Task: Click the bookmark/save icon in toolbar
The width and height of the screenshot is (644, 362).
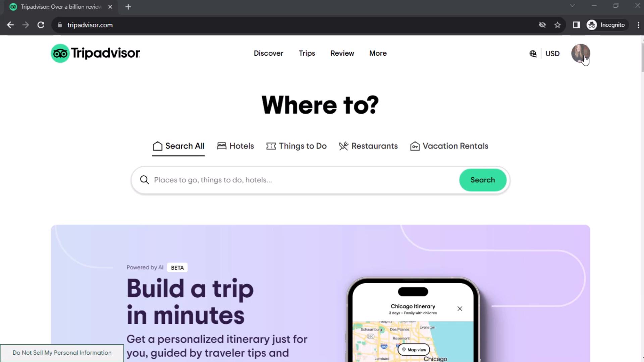Action: click(x=558, y=25)
